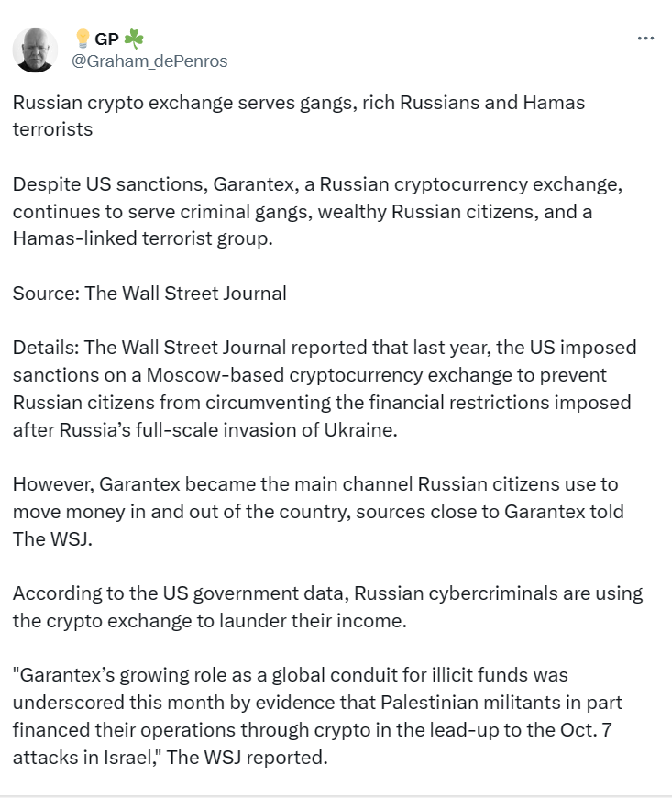Click the word "terrorists" ending the headline
This screenshot has width=672, height=798.
click(x=52, y=129)
